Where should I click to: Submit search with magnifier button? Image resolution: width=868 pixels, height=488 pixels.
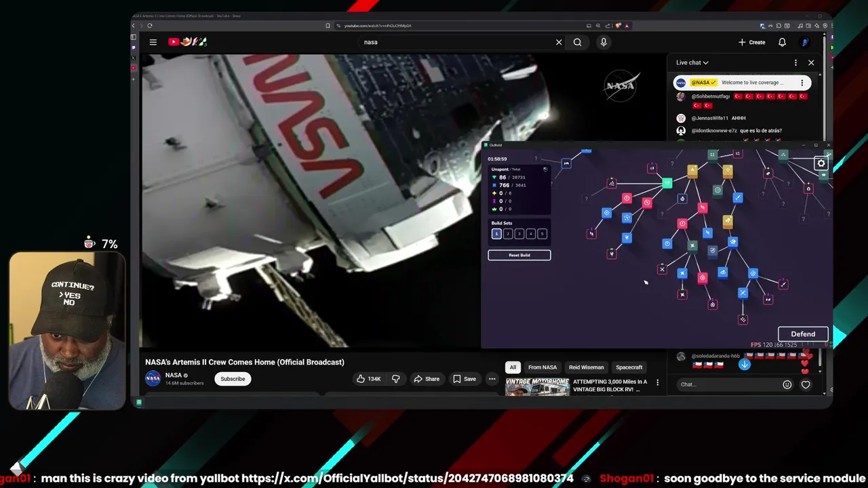[577, 42]
